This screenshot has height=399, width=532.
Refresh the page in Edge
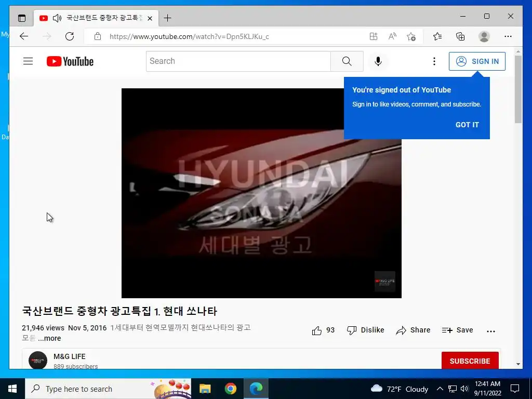(70, 36)
